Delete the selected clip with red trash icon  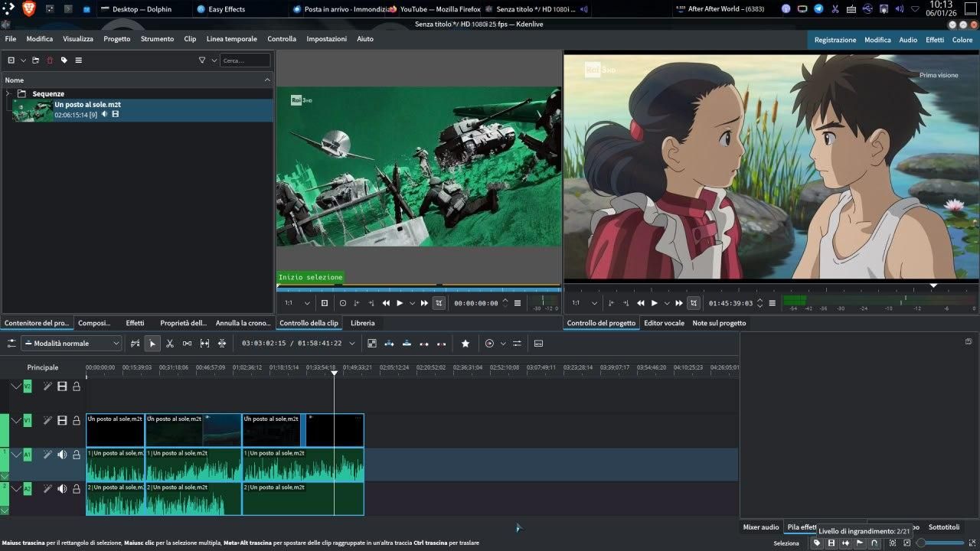point(50,60)
